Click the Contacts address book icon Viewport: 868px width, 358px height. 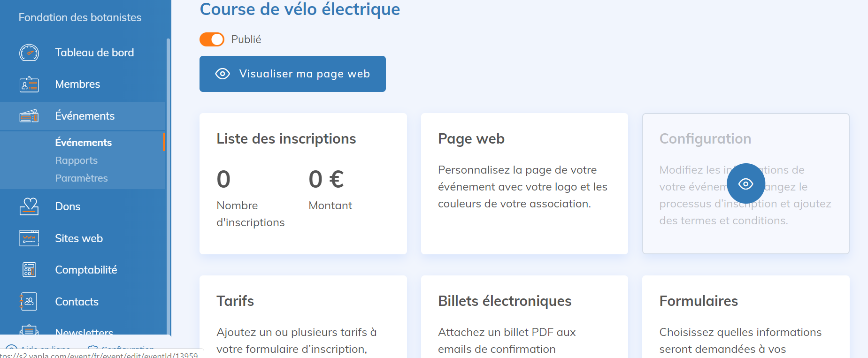click(x=29, y=302)
